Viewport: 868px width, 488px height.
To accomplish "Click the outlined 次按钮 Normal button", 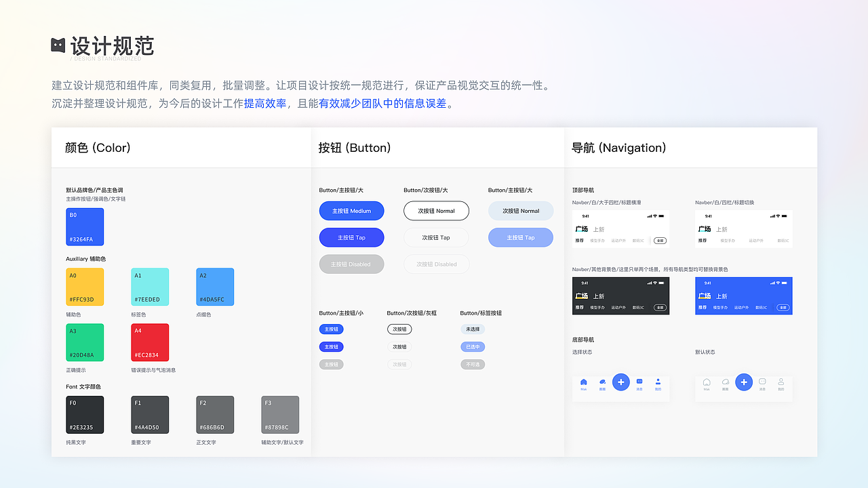I will pos(436,211).
